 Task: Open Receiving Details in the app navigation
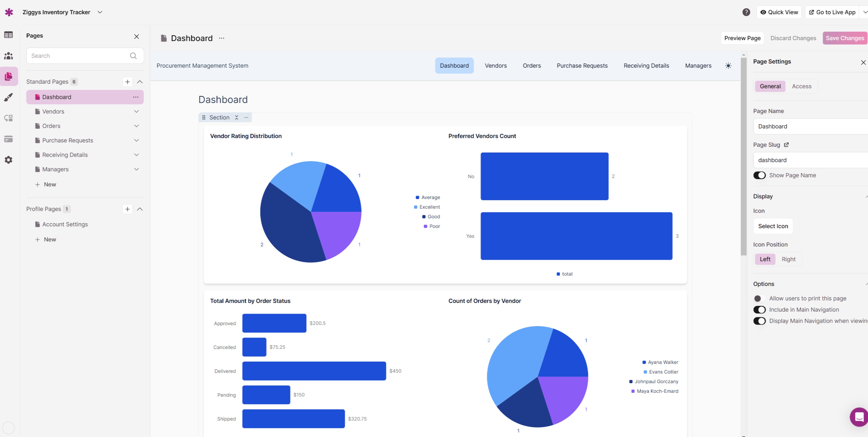pyautogui.click(x=646, y=66)
